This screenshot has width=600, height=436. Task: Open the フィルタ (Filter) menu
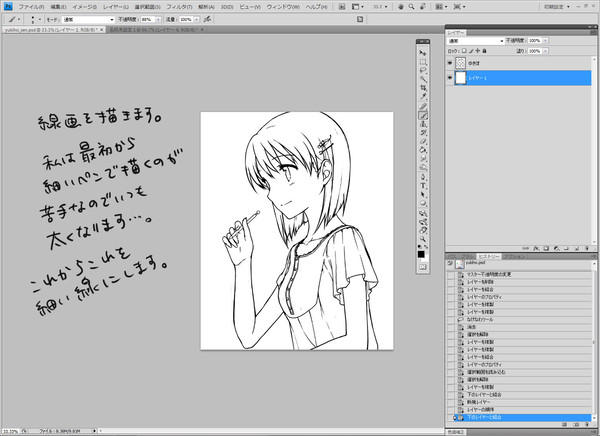179,7
